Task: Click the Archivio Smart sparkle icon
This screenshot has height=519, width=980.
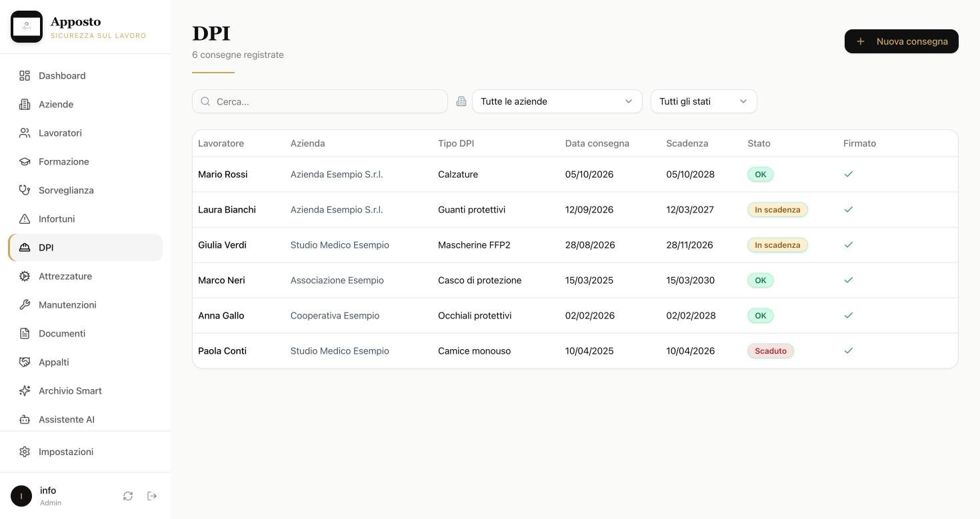Action: point(25,391)
